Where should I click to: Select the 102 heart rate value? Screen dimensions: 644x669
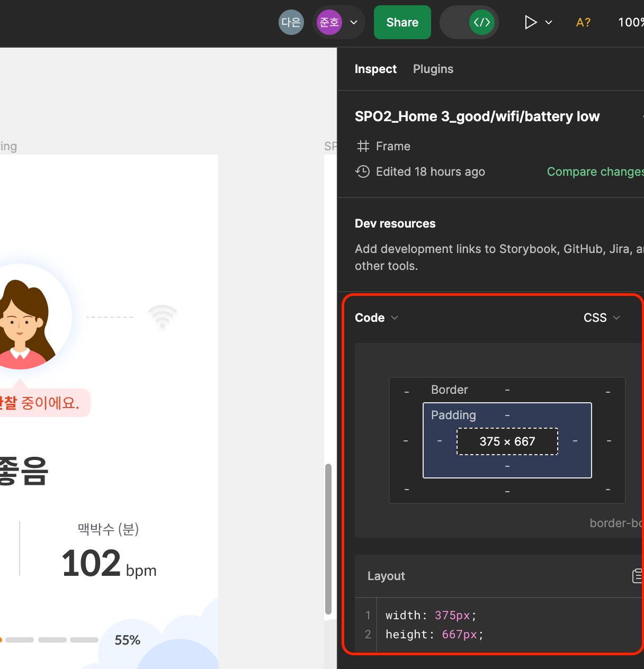pyautogui.click(x=91, y=563)
